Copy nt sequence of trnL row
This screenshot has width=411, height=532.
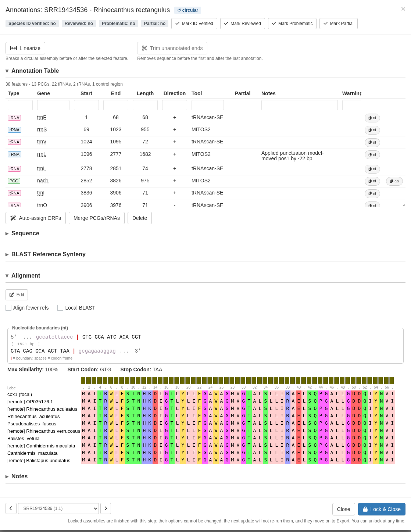(x=372, y=169)
